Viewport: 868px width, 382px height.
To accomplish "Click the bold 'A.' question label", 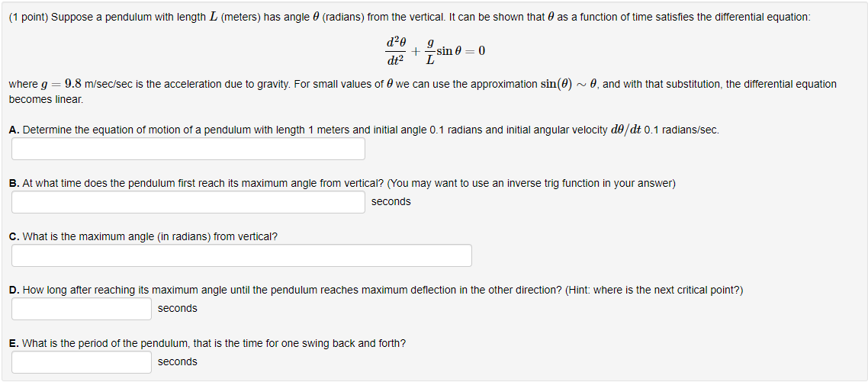I will [x=15, y=130].
